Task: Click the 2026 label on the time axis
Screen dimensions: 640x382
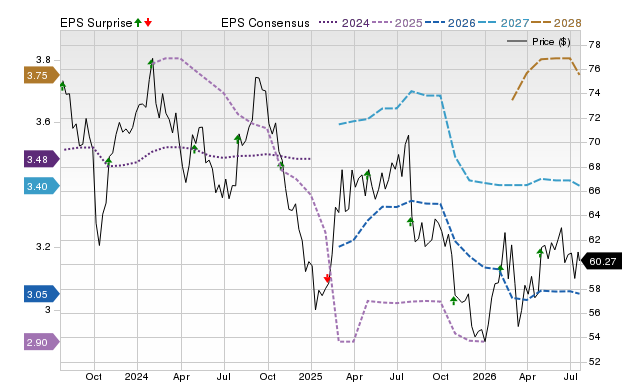Action: coord(484,376)
